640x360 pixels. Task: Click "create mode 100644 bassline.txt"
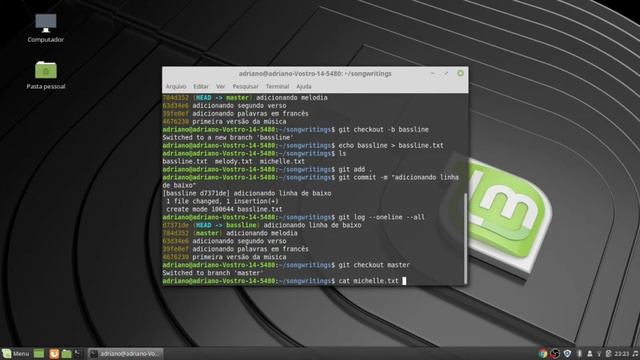(x=224, y=209)
